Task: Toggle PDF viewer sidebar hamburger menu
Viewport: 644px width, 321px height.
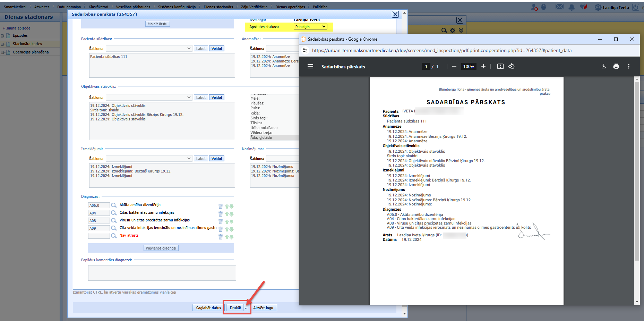Action: coord(310,66)
